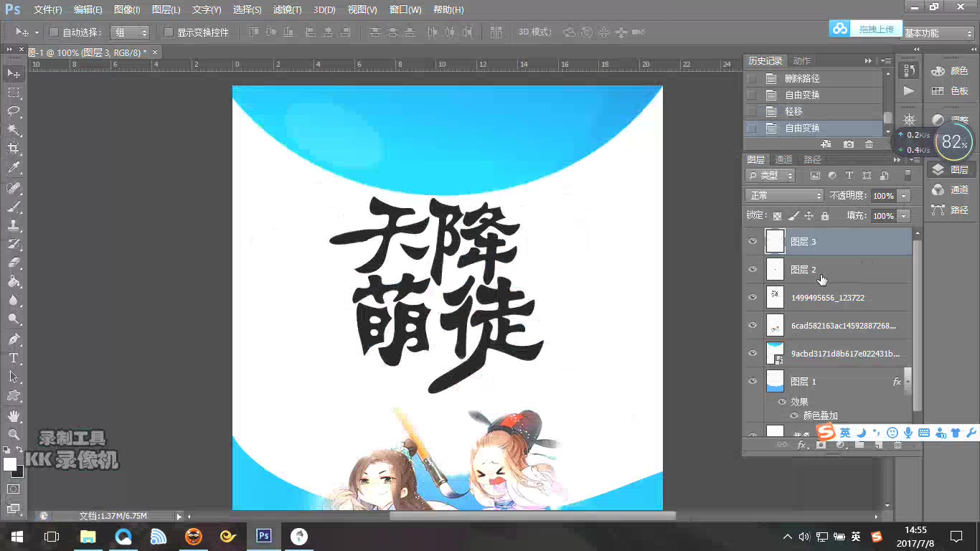Add layer style fx button at panel bottom
The image size is (980, 551).
click(802, 446)
